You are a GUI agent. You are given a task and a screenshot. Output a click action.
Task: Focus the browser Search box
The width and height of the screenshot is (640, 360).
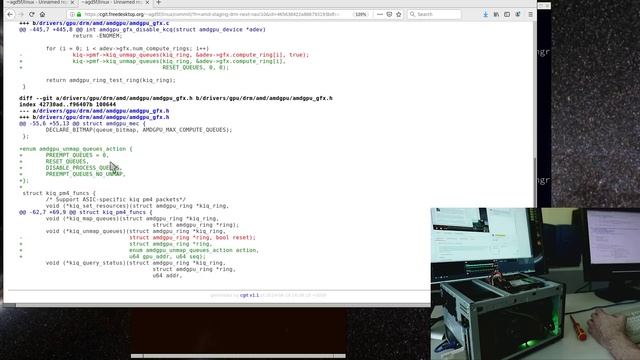[434, 14]
